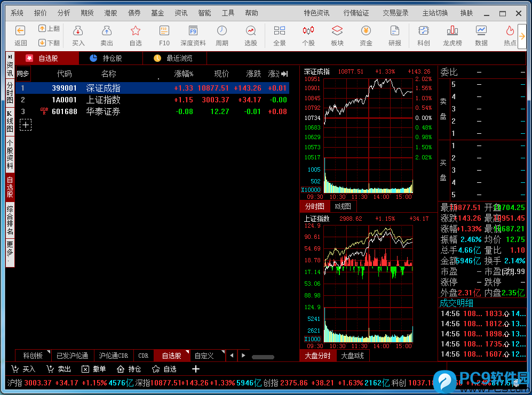
Task: Open the 科创板 tab dropdown
Action: click(x=49, y=352)
